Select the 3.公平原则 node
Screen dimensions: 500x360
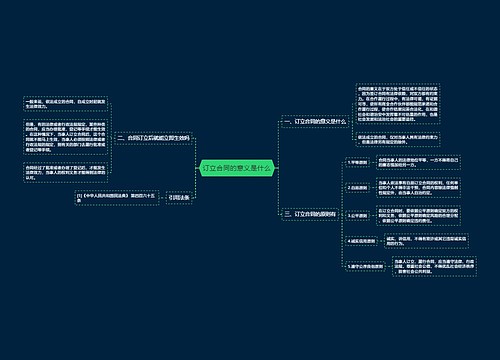point(357,216)
